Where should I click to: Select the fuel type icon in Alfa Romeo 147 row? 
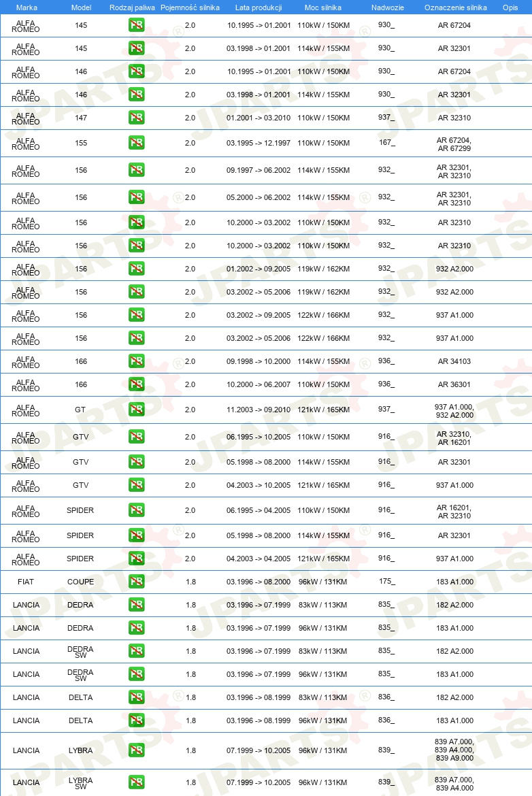(137, 118)
